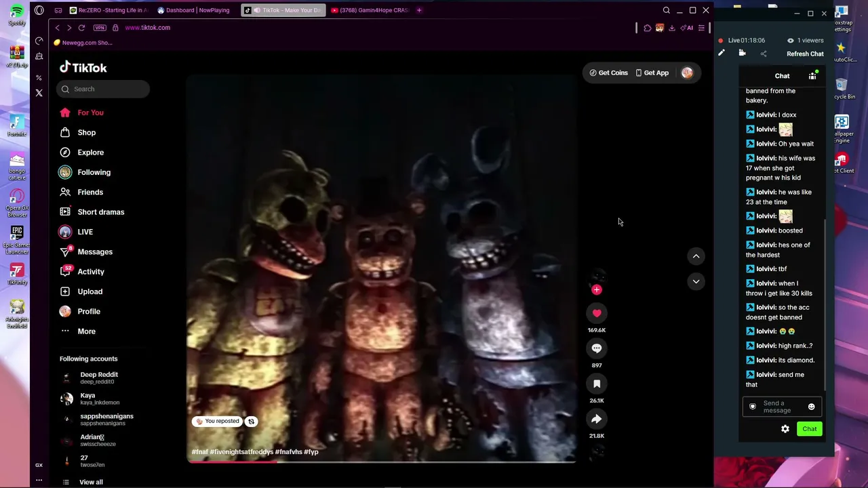This screenshot has width=868, height=488.
Task: Switch to the Re:ZERO browser tab
Action: click(109, 10)
